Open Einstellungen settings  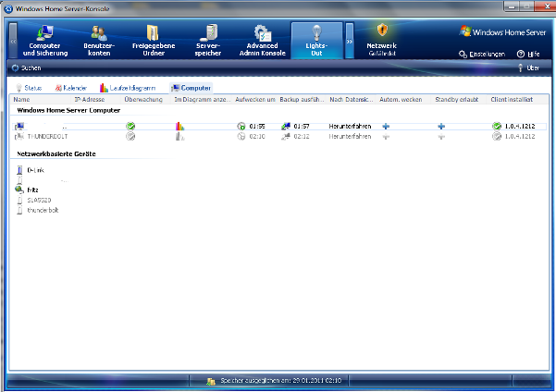pos(482,54)
